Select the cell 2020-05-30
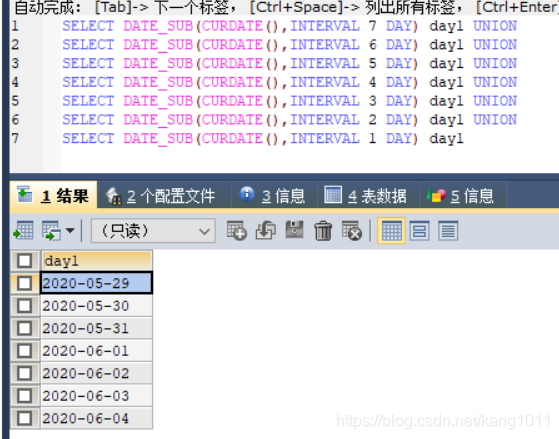 [97, 306]
